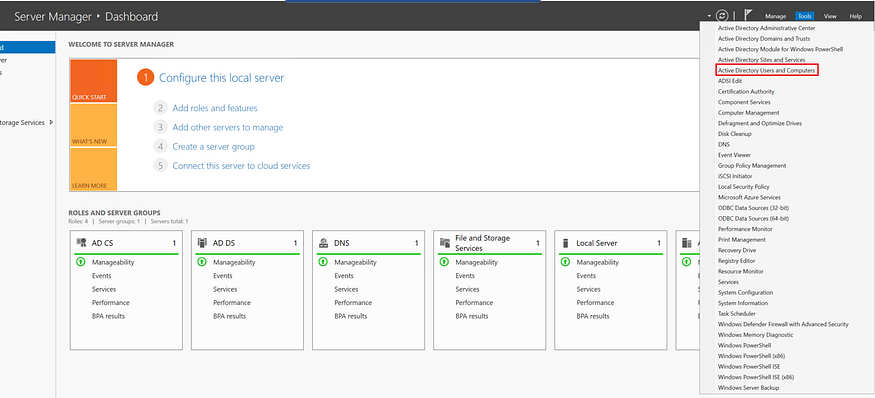The width and height of the screenshot is (875, 398).
Task: Click green Manageability icon in Local Server tile
Action: pos(565,262)
